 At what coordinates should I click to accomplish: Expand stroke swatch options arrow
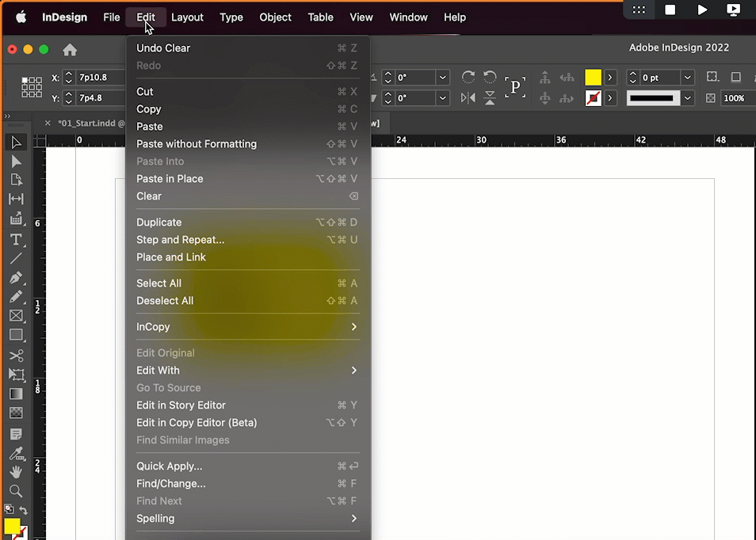pos(610,98)
